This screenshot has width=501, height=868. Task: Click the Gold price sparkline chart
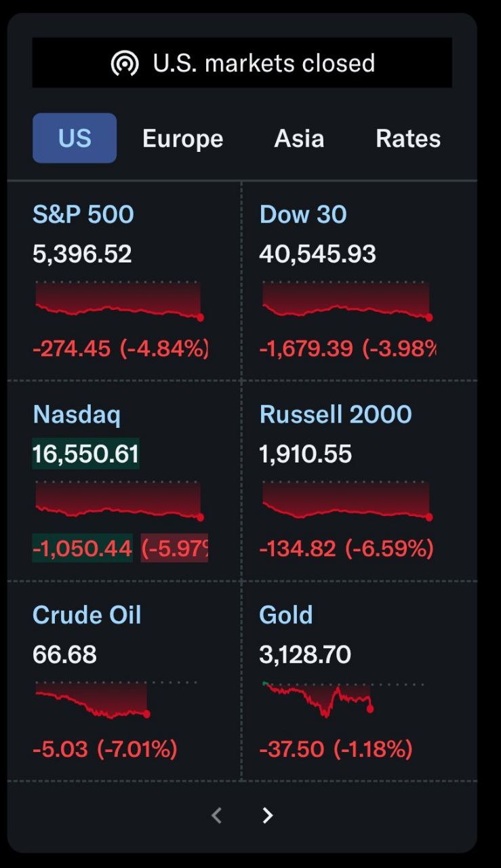(319, 698)
